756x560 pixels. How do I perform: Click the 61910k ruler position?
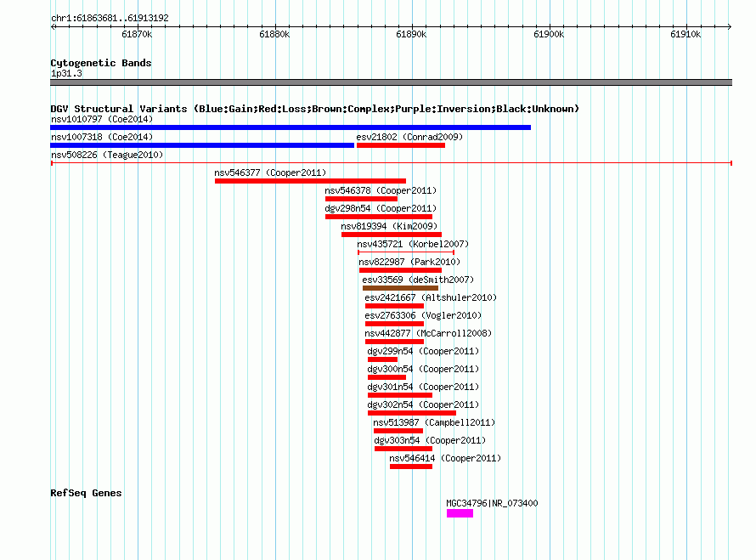tap(685, 34)
